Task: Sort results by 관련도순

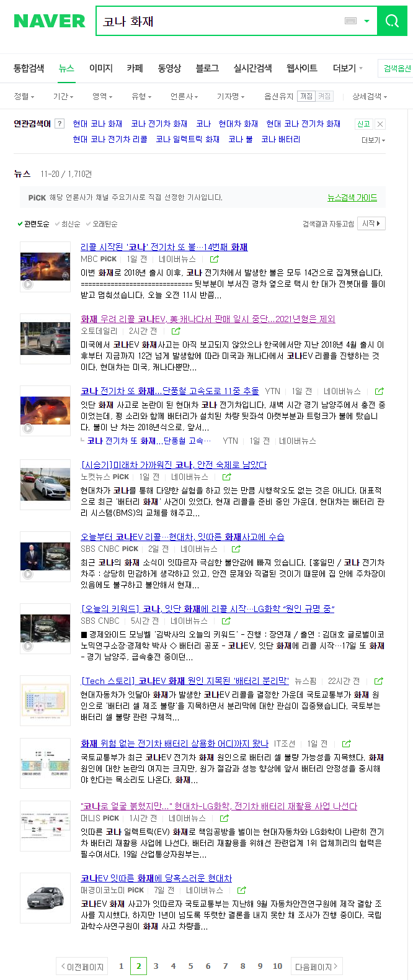Action: click(33, 223)
